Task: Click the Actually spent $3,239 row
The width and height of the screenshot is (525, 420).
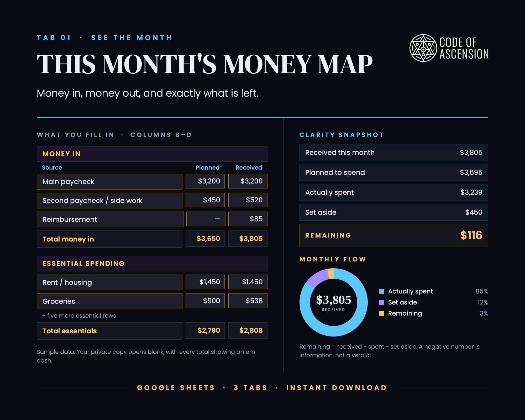Action: coord(394,192)
